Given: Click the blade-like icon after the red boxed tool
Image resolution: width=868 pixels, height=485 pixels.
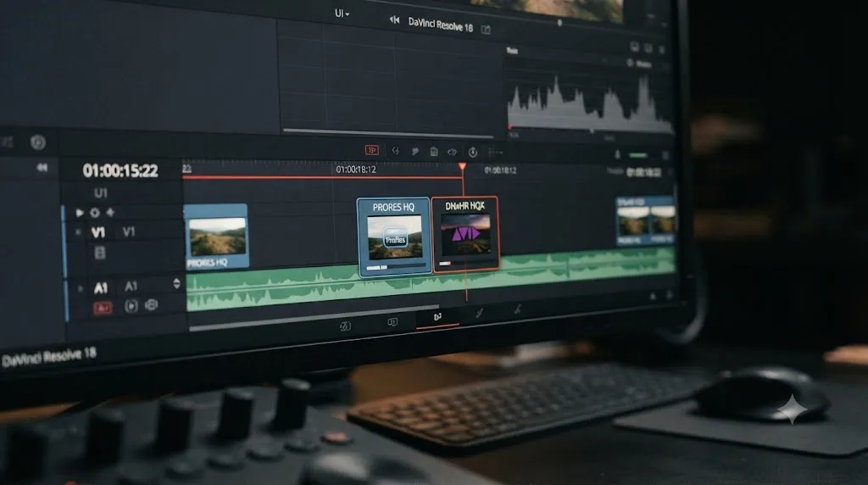Looking at the screenshot, I should [395, 151].
